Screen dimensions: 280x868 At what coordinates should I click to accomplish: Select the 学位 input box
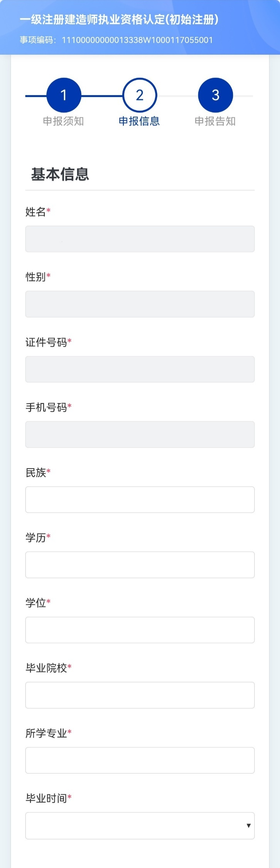(x=140, y=630)
